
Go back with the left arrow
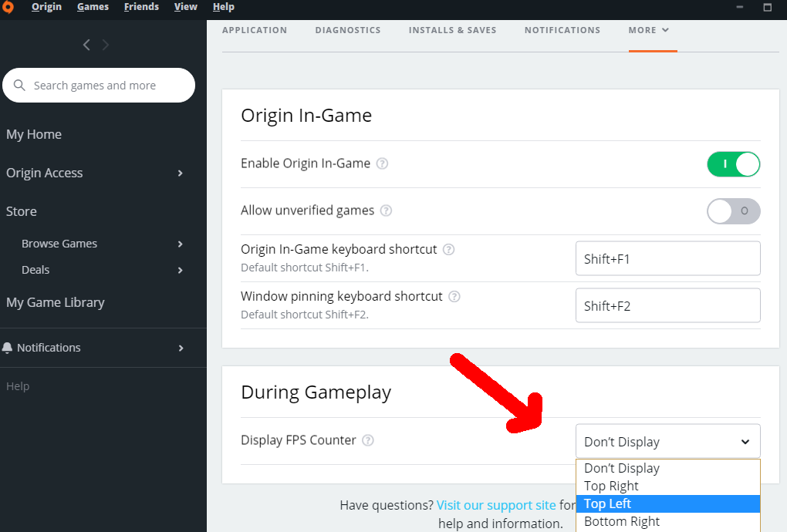point(87,45)
